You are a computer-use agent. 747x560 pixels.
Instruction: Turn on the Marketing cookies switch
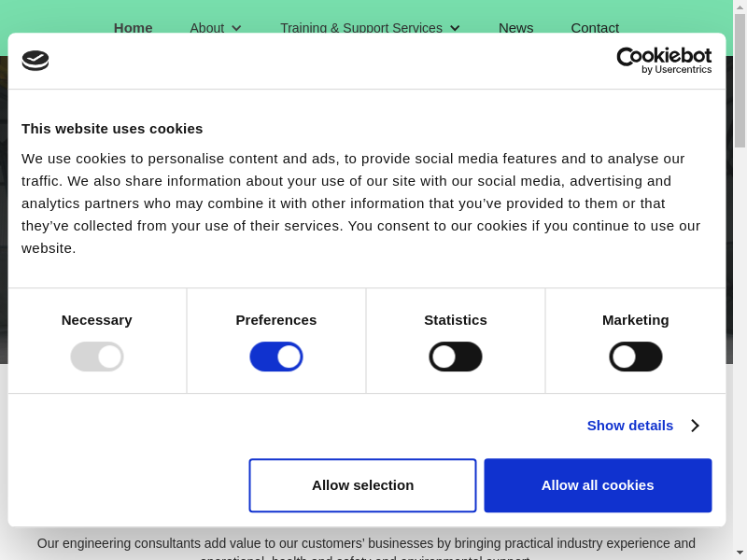click(x=636, y=357)
